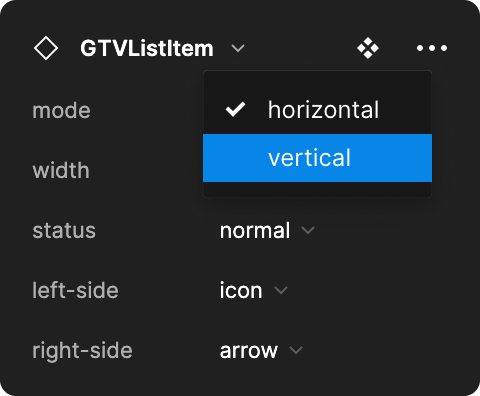
Task: Click the component diamond icon beside GTVListItem
Action: point(46,48)
